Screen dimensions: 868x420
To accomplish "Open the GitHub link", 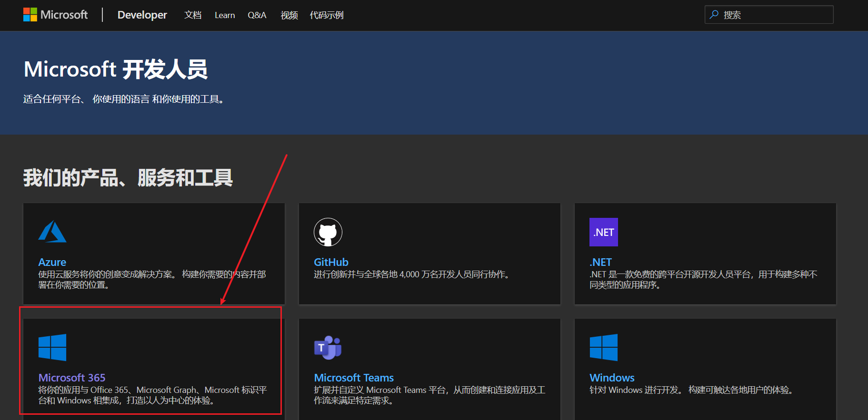I will (x=331, y=262).
